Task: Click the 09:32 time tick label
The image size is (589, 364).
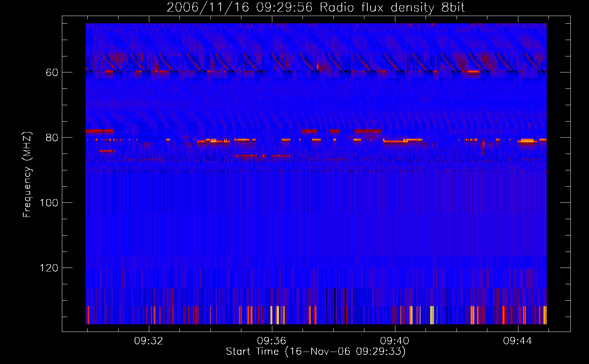Action: point(149,341)
